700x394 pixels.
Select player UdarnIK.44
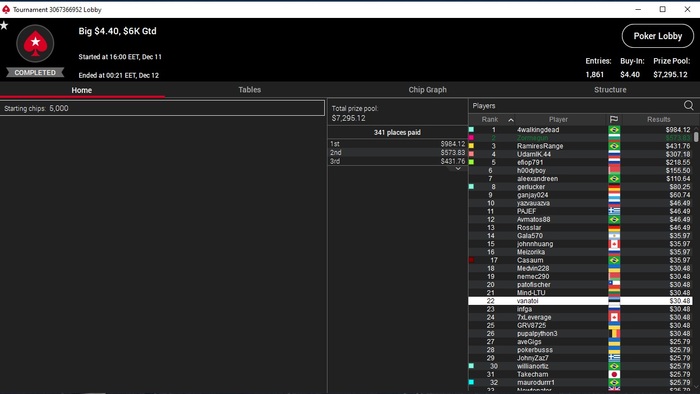pos(534,154)
